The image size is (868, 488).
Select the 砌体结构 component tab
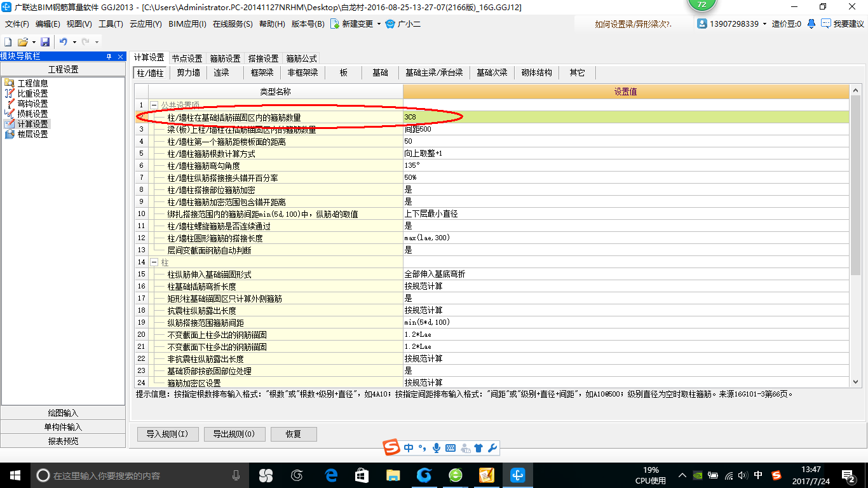point(536,72)
